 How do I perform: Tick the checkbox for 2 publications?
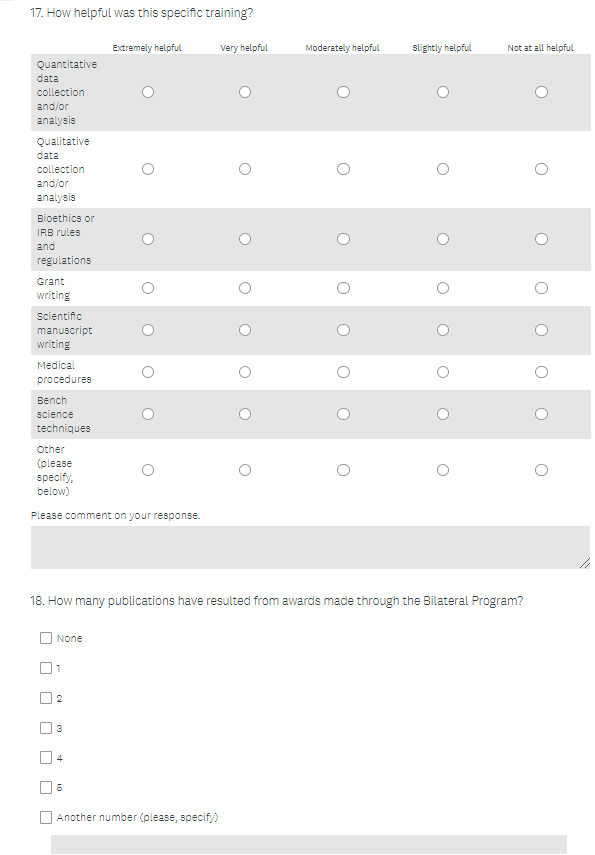coord(46,698)
